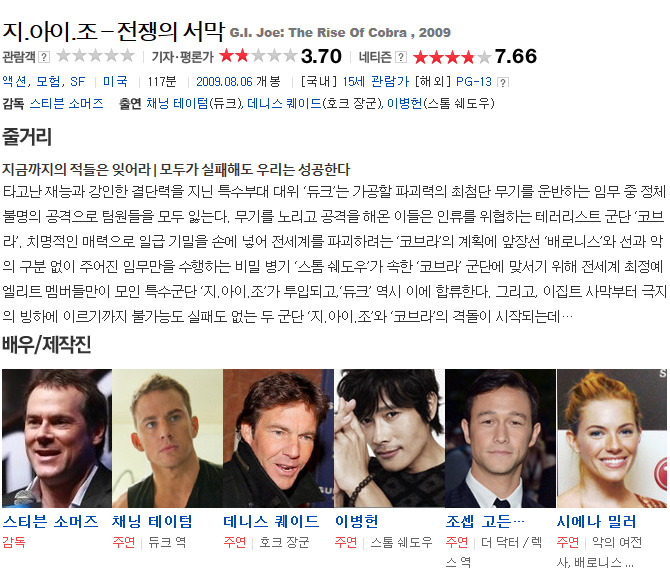Click 이병헌 in the 출연 cast line
The height and width of the screenshot is (584, 670).
click(x=405, y=103)
